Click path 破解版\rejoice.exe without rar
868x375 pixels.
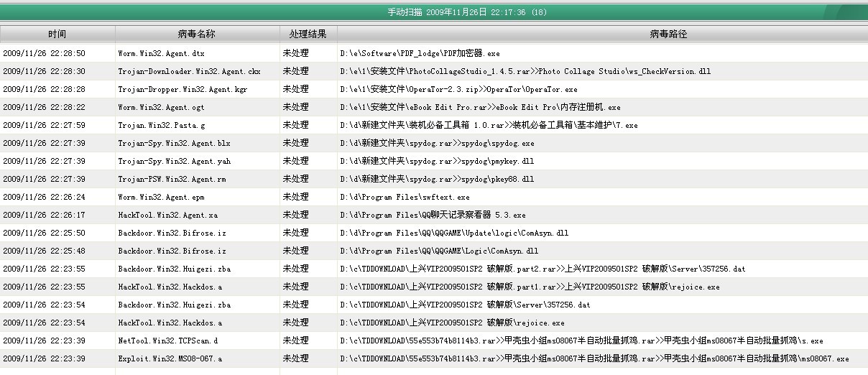tap(452, 323)
